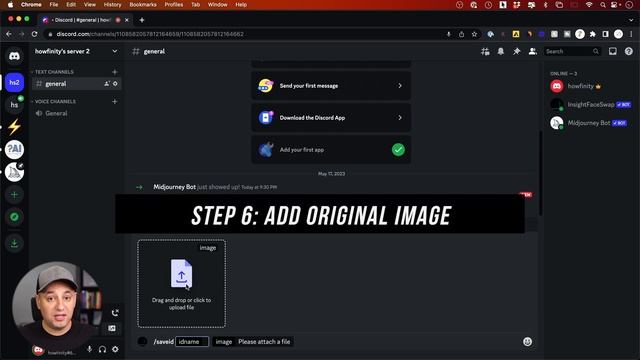Open Download the Discord App card

331,118
